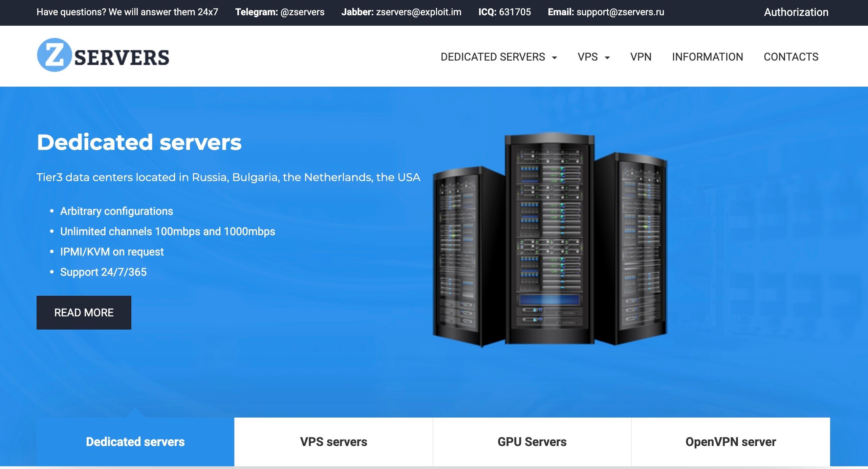Click 'IPMI/KVM on request' bullet text
Image resolution: width=868 pixels, height=469 pixels.
112,252
